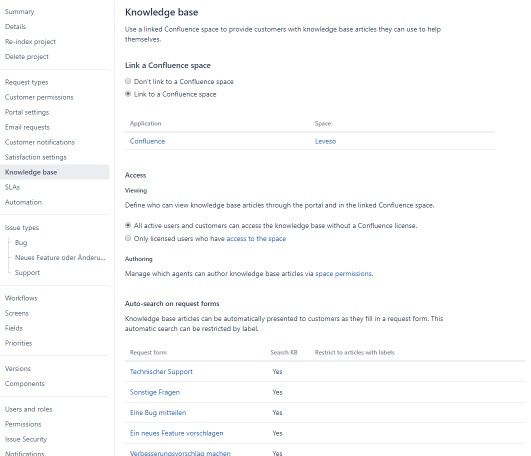
Task: Open Technischer Support request form
Action: click(x=161, y=371)
